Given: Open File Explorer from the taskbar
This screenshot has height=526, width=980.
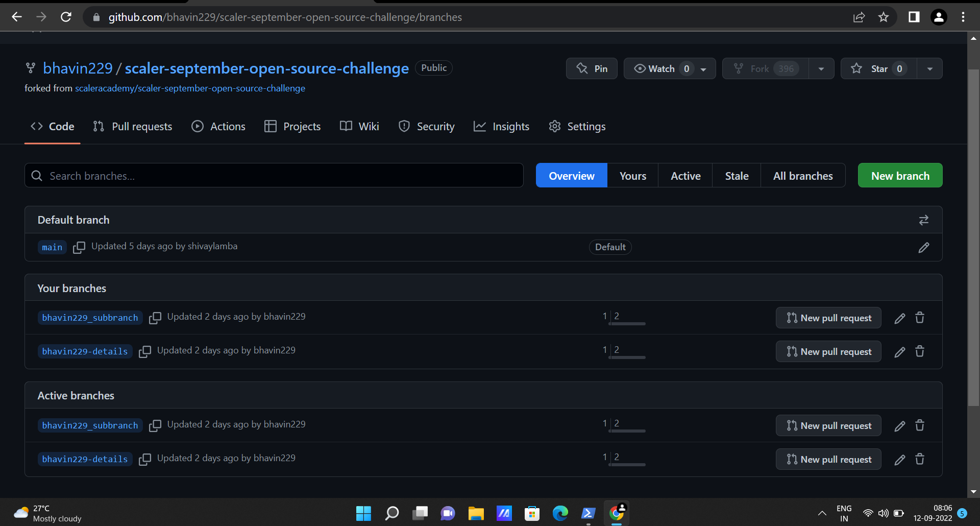Looking at the screenshot, I should click(476, 513).
